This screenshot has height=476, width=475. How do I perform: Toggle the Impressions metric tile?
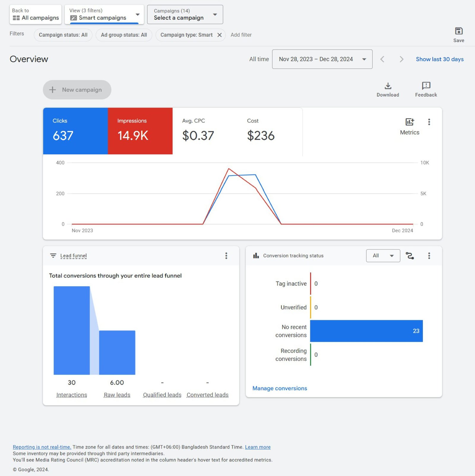140,131
